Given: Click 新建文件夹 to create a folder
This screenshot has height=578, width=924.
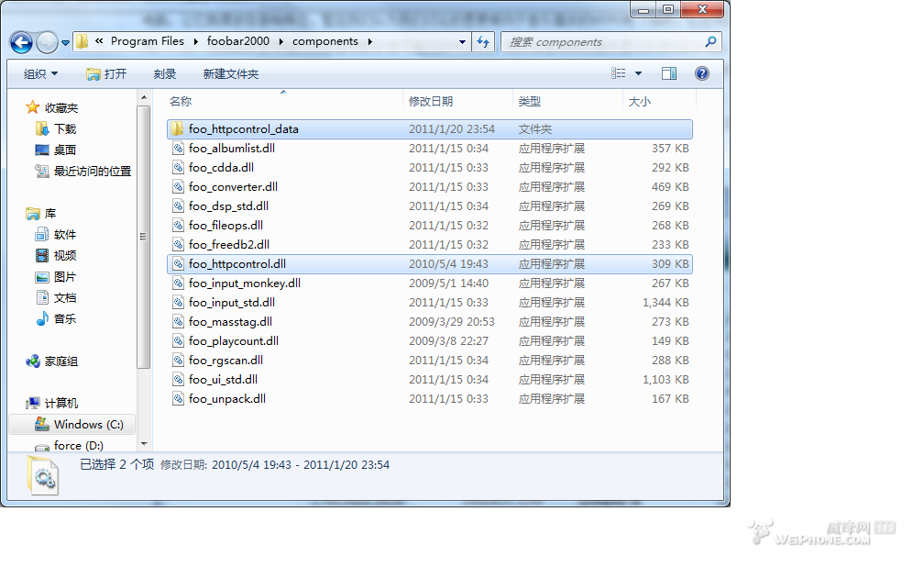Looking at the screenshot, I should click(231, 73).
